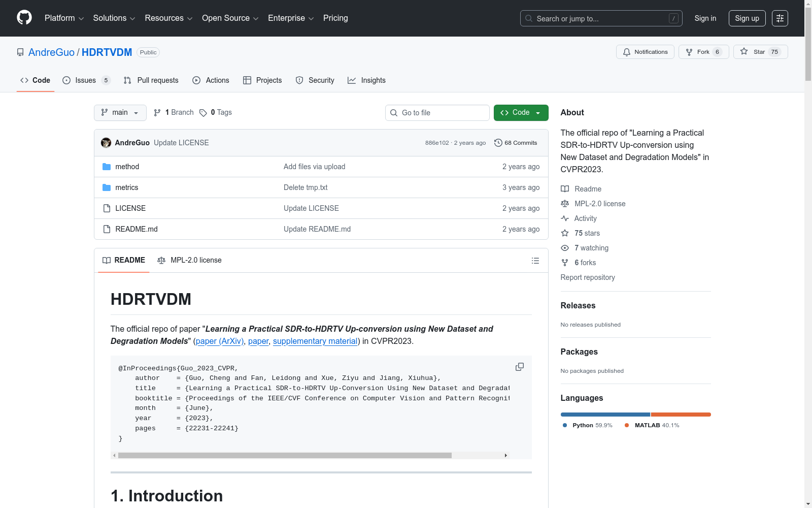Open the Update LICENSE commit message in header row
This screenshot has width=812, height=508.
pos(181,143)
